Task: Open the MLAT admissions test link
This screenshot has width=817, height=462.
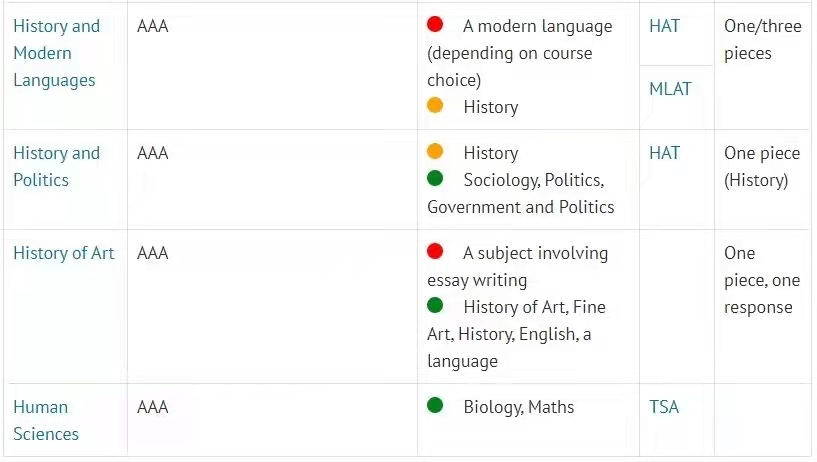Action: click(x=670, y=89)
